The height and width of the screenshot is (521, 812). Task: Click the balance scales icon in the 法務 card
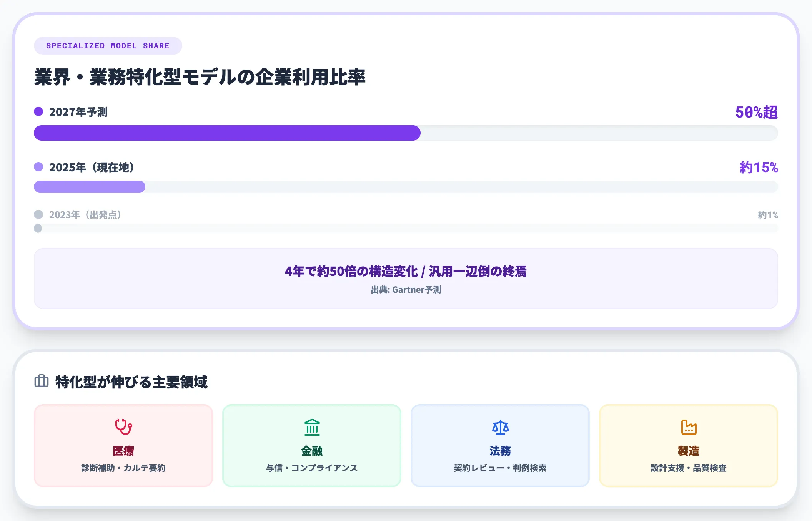tap(500, 427)
